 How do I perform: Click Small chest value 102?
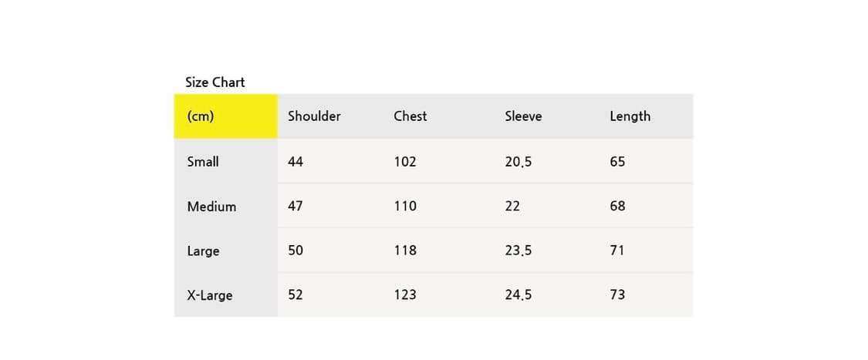click(404, 162)
